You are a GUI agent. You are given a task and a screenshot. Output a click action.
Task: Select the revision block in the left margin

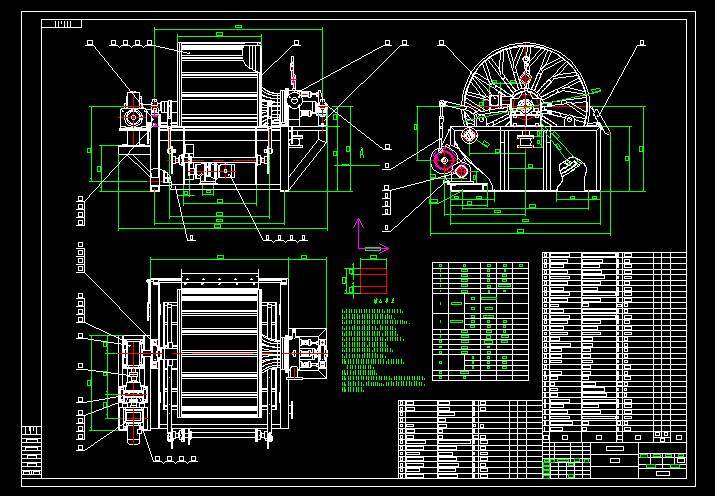coord(31,452)
